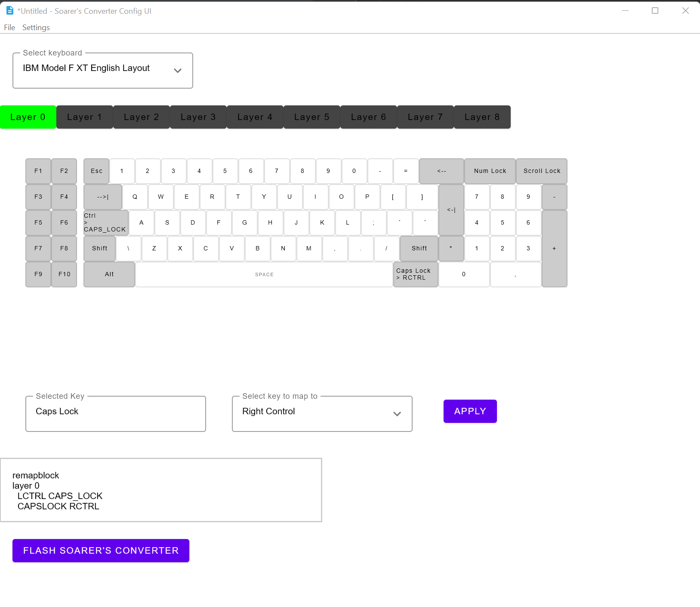The width and height of the screenshot is (700, 607).
Task: Select the SPACE bar on the keyboard
Action: tap(264, 274)
